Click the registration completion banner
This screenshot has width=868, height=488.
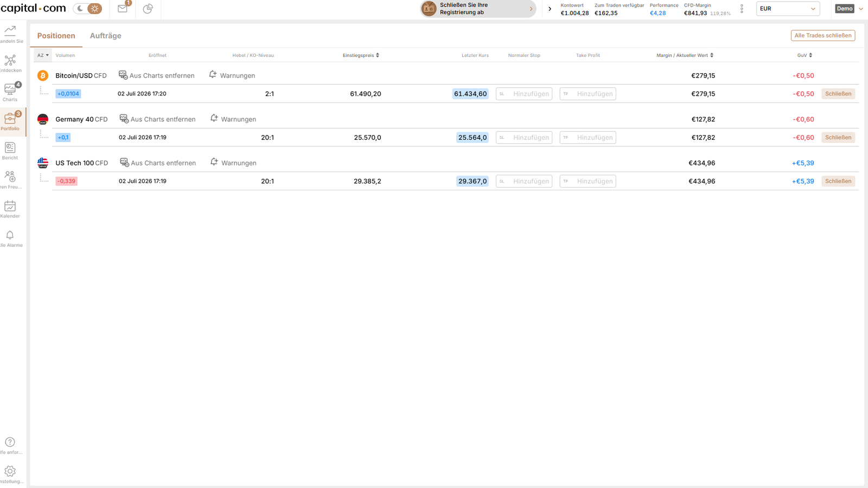point(478,9)
